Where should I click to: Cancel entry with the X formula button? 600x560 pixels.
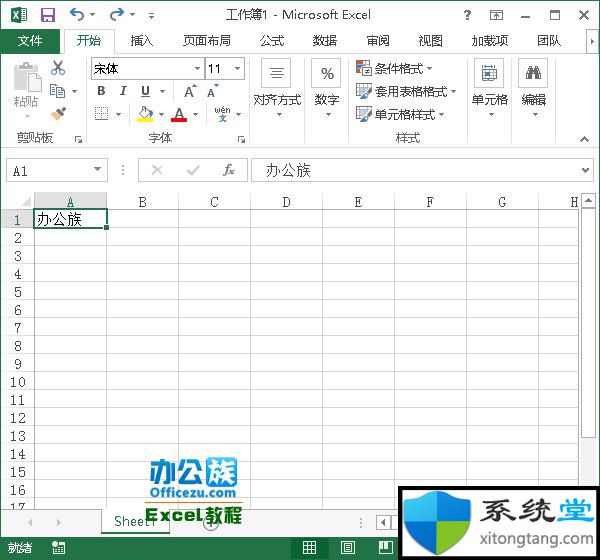tap(157, 170)
